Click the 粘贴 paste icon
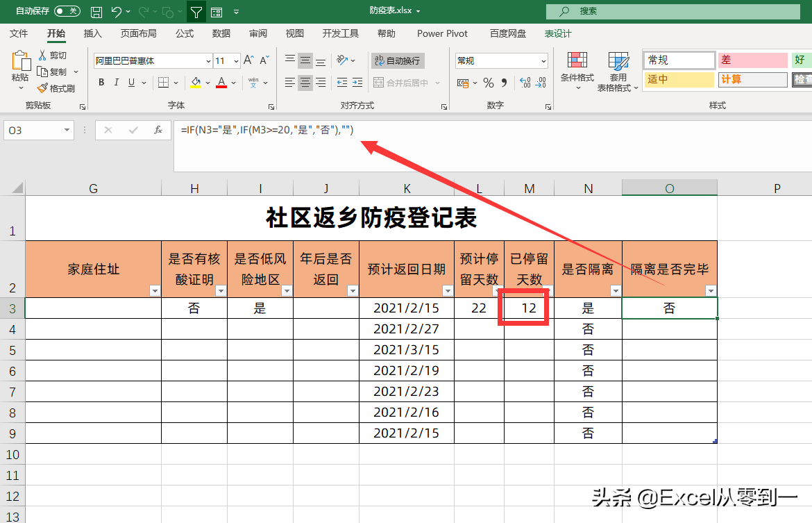 [x=22, y=61]
